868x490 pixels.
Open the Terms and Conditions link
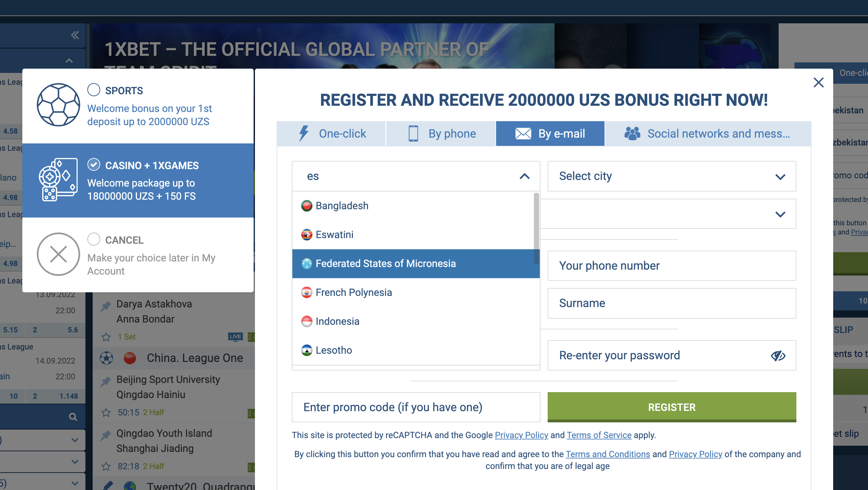607,454
